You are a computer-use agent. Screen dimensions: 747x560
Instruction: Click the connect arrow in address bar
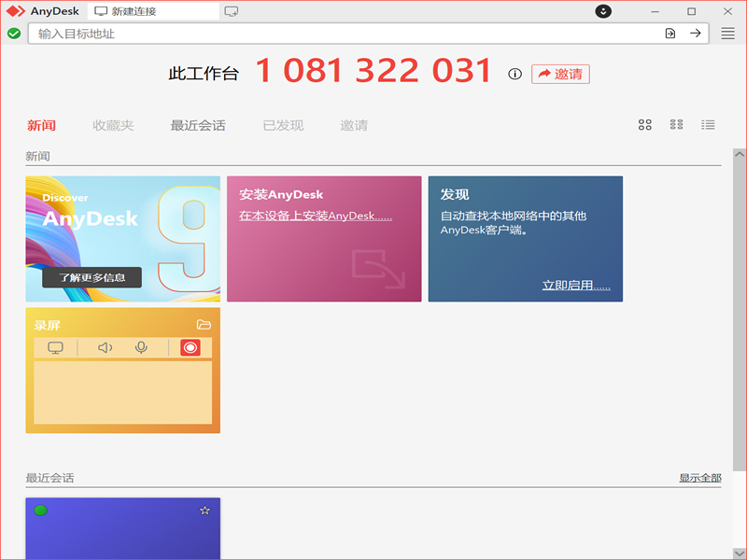pos(696,34)
